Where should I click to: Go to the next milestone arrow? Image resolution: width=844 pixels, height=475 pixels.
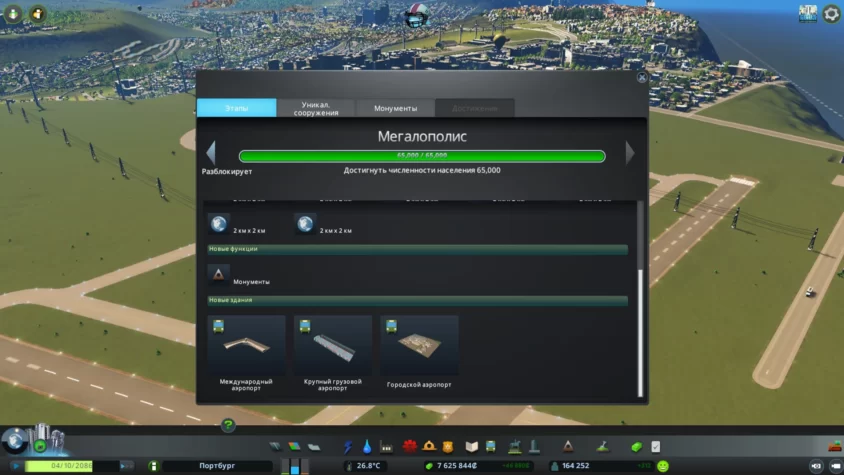pos(630,153)
